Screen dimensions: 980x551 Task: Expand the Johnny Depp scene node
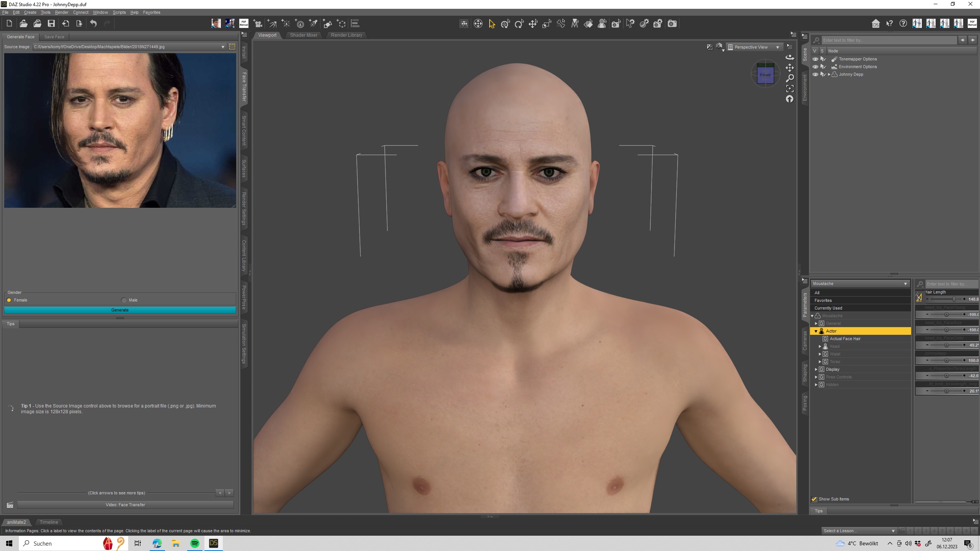(x=829, y=75)
